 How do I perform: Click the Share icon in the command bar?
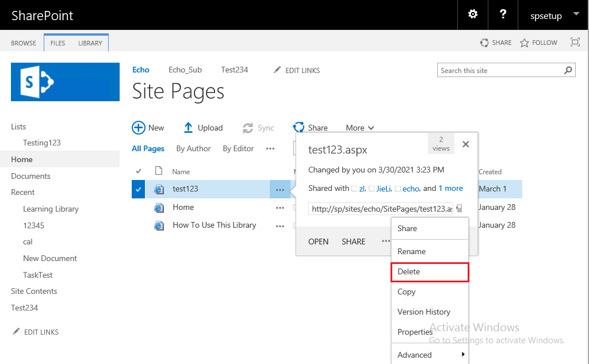pyautogui.click(x=299, y=127)
